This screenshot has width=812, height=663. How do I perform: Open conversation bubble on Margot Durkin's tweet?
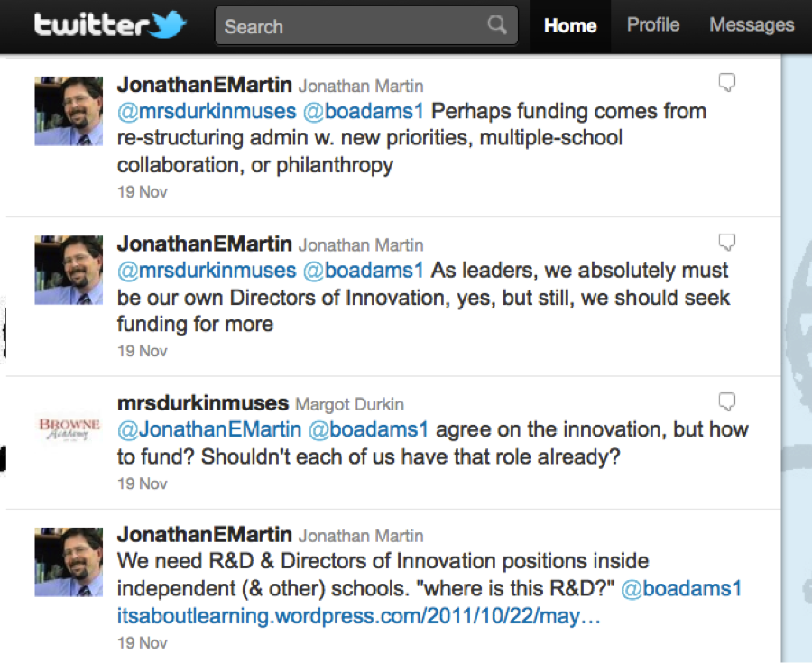[726, 401]
